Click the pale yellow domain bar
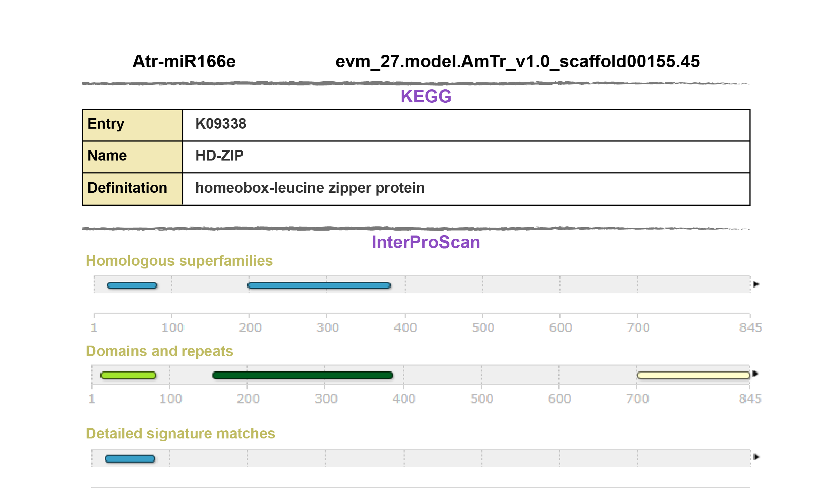The image size is (840, 504). pyautogui.click(x=693, y=375)
